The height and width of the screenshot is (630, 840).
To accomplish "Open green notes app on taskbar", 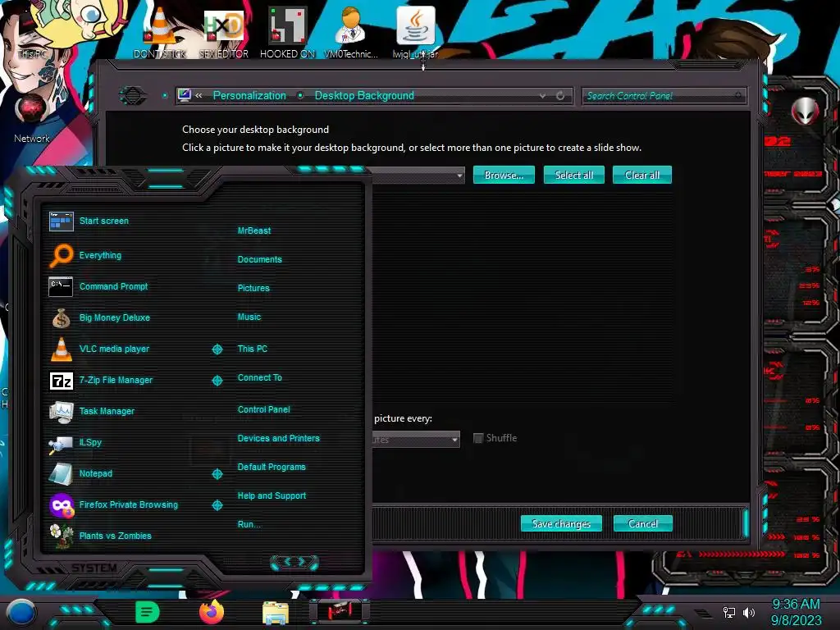I will pyautogui.click(x=148, y=612).
